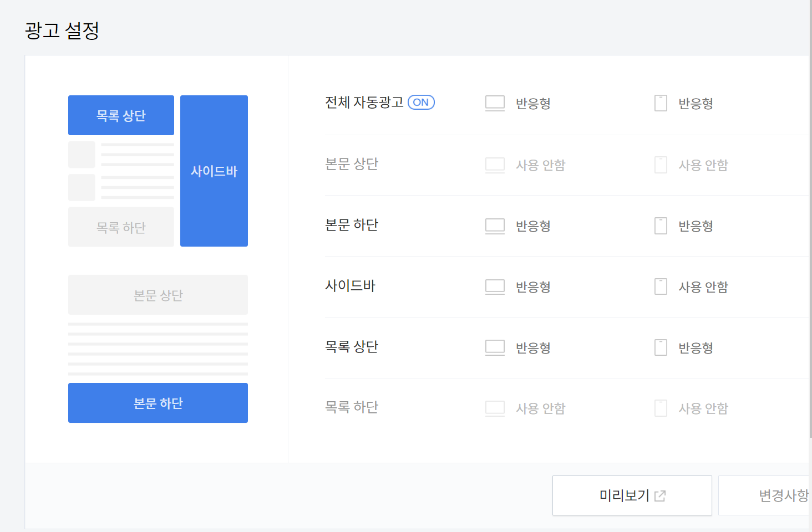812x532 pixels.
Task: Click the mobile icon in 전체 자동광고 row
Action: click(661, 103)
